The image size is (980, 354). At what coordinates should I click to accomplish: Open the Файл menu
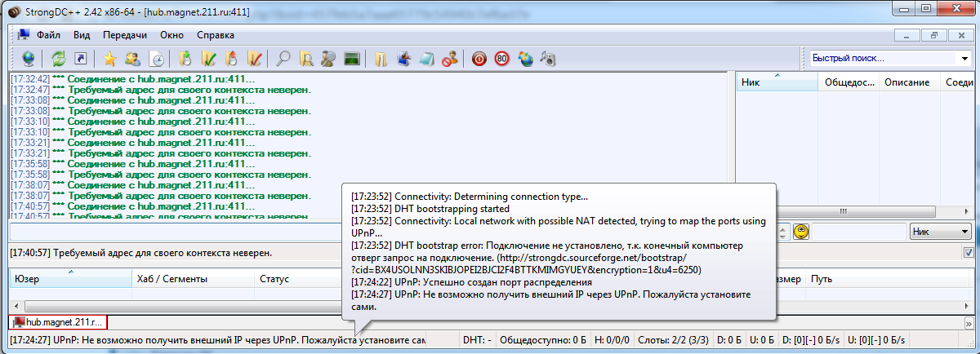[48, 35]
